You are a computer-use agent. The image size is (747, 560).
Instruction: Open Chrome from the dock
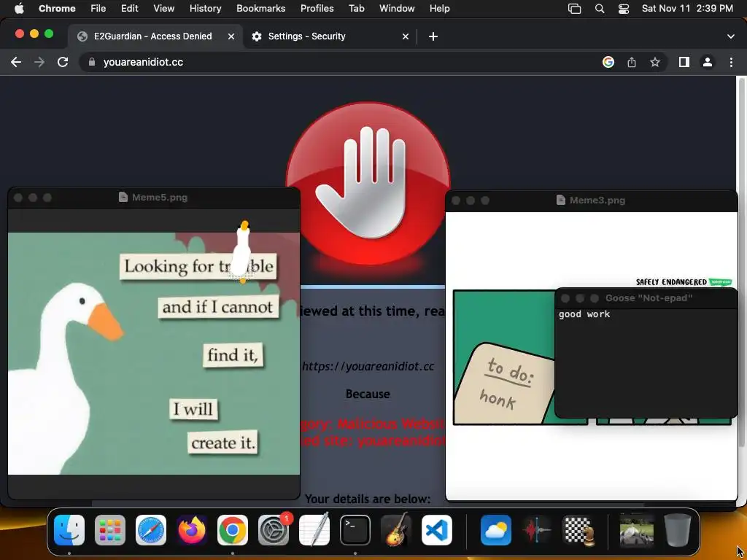click(233, 530)
